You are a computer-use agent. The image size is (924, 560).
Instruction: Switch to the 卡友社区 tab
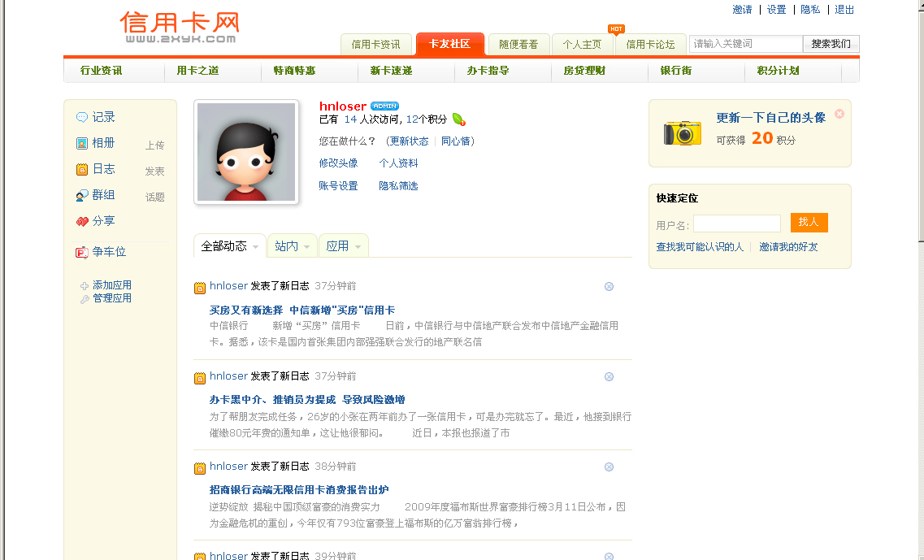pyautogui.click(x=449, y=44)
